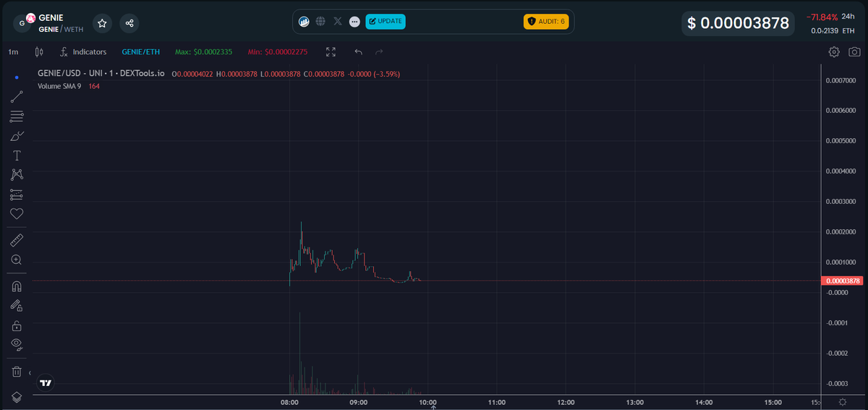Click the GENIE/USD chart title legend
868x410 pixels.
tap(101, 74)
